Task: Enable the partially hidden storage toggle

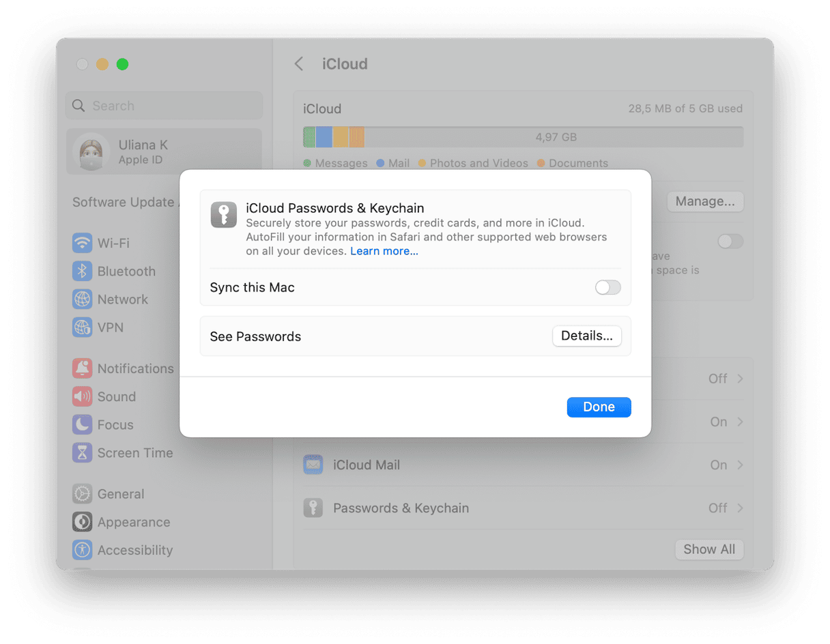Action: [x=729, y=241]
